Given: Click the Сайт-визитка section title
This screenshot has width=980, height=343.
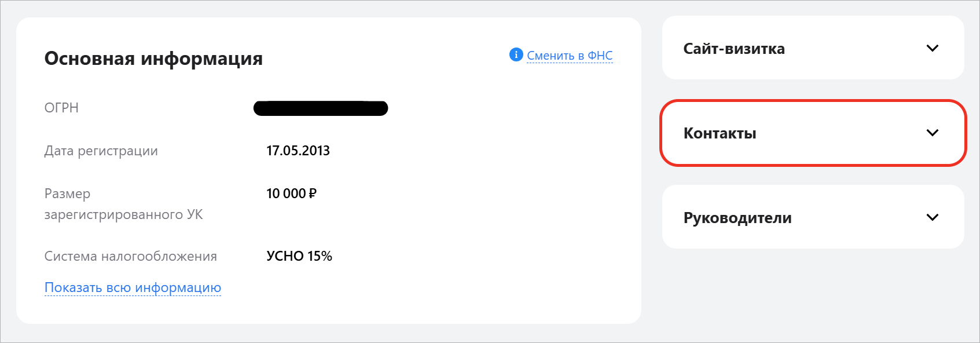Looking at the screenshot, I should [x=734, y=49].
